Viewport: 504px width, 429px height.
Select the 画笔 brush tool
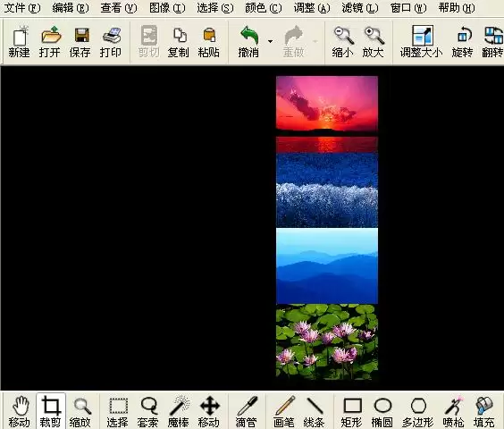point(284,412)
